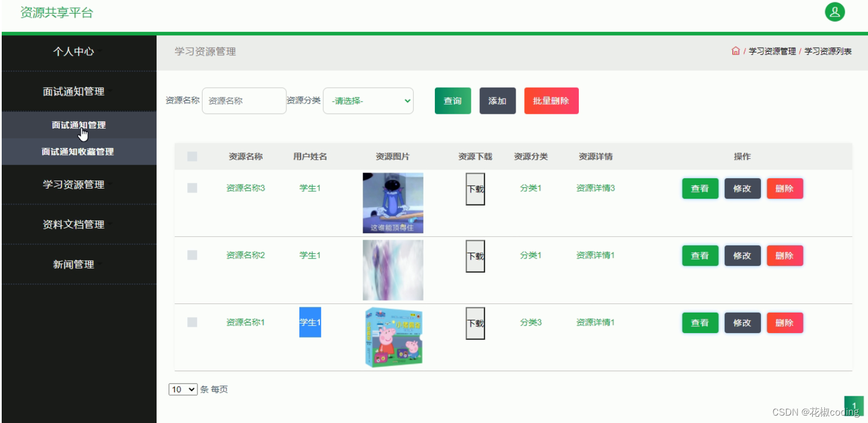This screenshot has height=423, width=868.
Task: Select 面试通知收藏管理 in the sidebar
Action: point(79,151)
